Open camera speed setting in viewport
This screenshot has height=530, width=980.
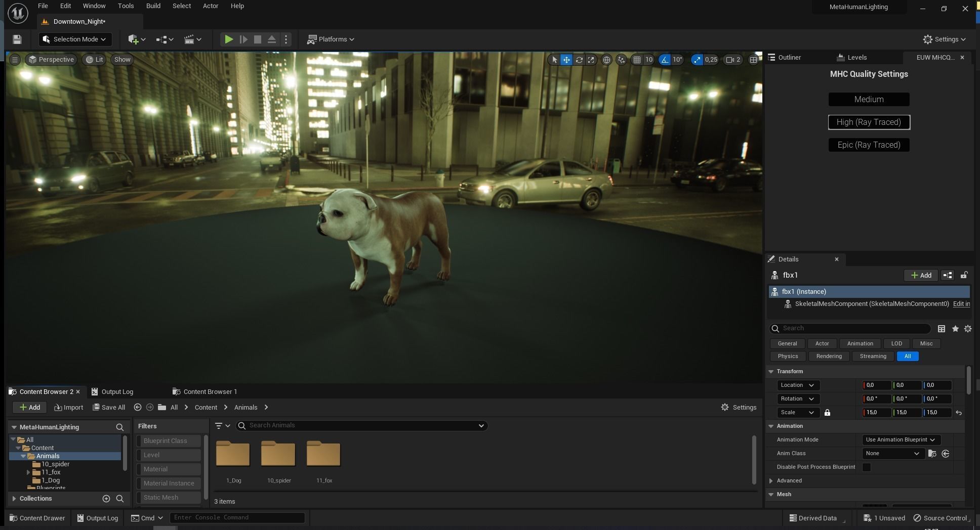click(733, 60)
